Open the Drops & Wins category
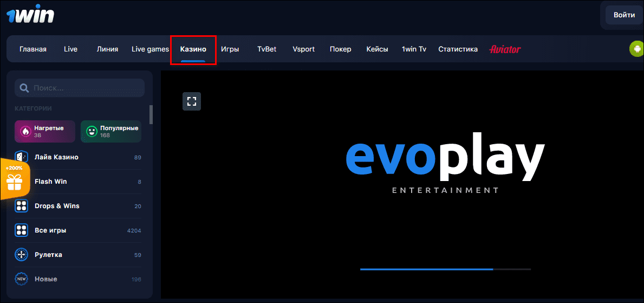This screenshot has width=644, height=303. [x=78, y=206]
